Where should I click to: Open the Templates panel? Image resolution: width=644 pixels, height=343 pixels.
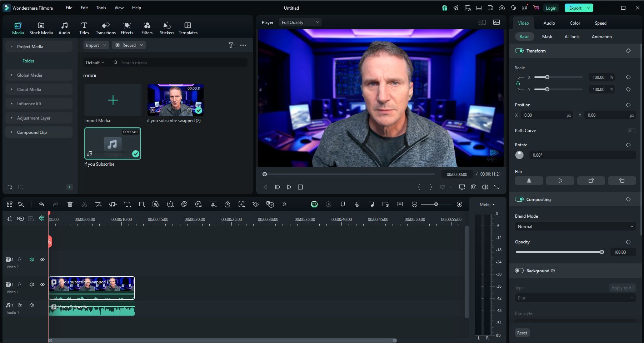pyautogui.click(x=188, y=29)
